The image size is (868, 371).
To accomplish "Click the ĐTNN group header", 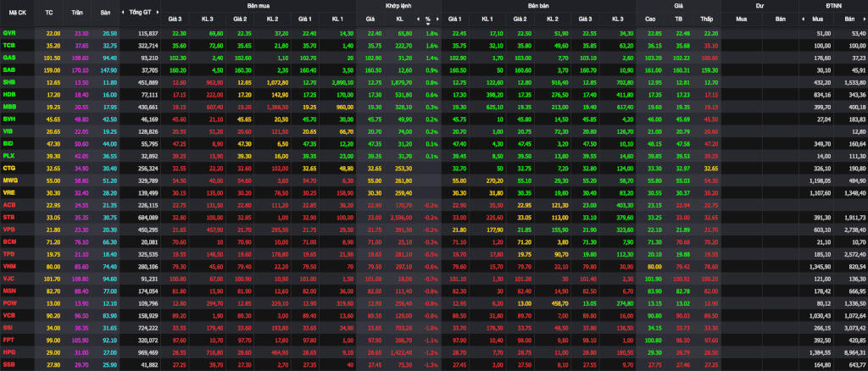I will click(833, 5).
